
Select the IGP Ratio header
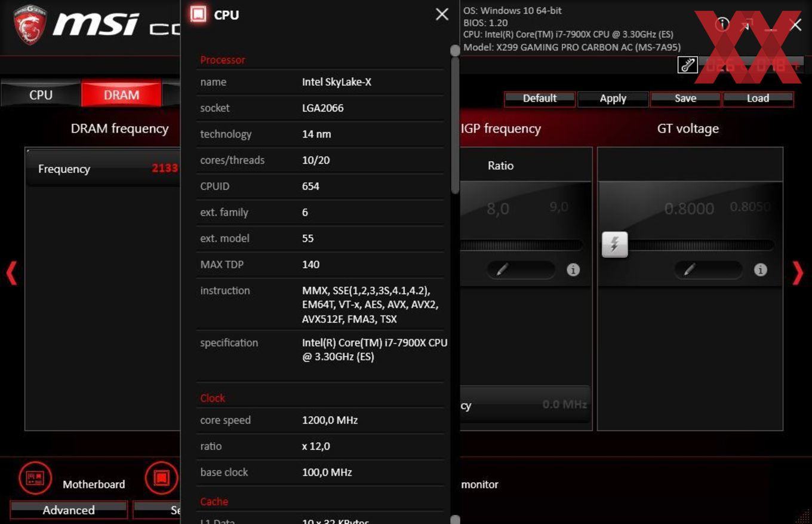click(x=500, y=166)
